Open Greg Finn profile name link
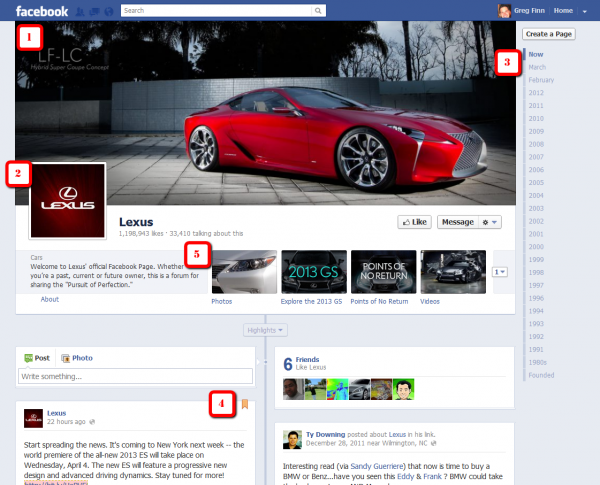This screenshot has height=485, width=600. click(529, 11)
